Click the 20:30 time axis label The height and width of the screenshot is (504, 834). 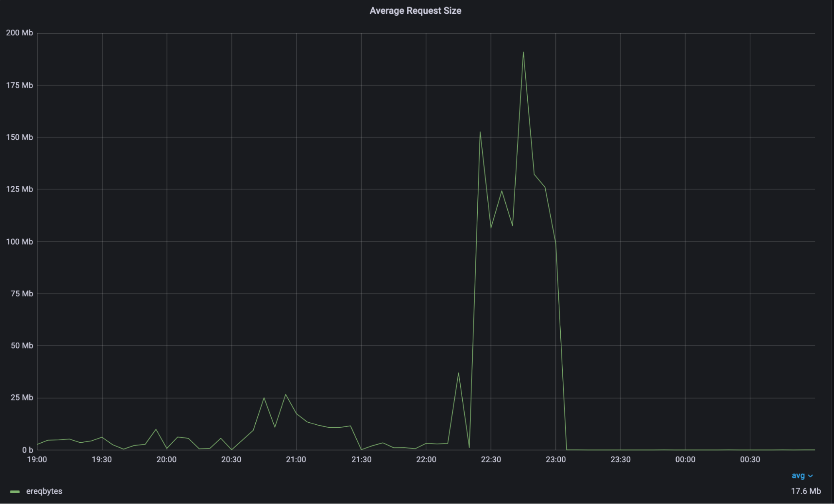(231, 460)
